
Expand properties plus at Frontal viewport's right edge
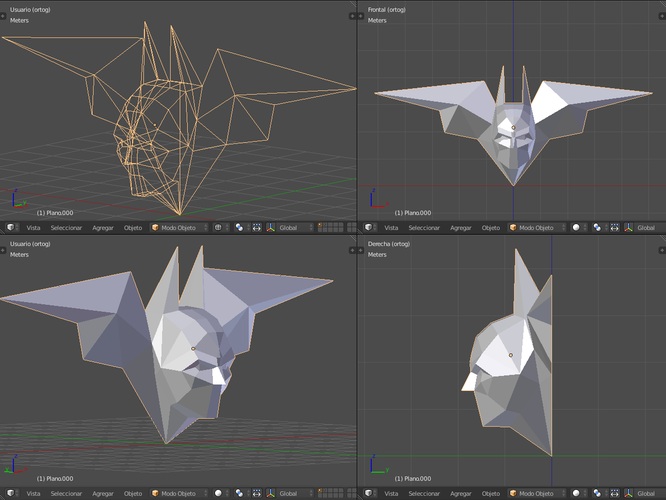tap(662, 16)
